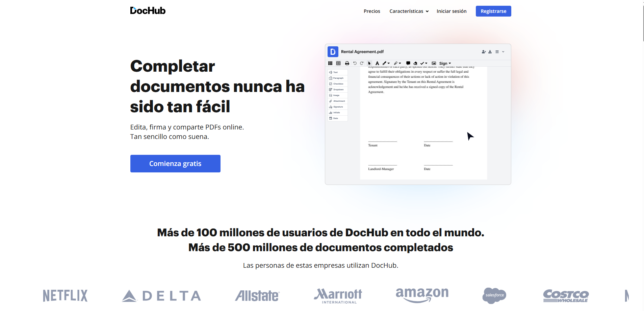Choose the Dropdown field option

[338, 90]
